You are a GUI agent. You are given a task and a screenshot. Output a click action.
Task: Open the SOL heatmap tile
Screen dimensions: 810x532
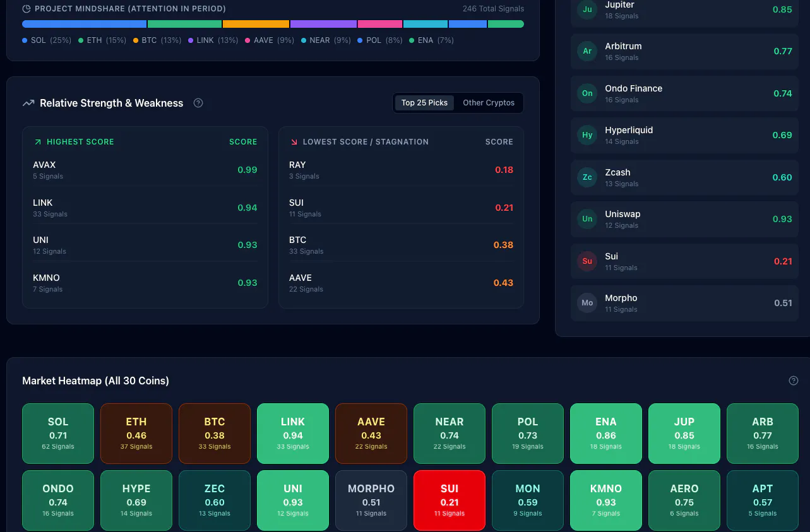(58, 434)
